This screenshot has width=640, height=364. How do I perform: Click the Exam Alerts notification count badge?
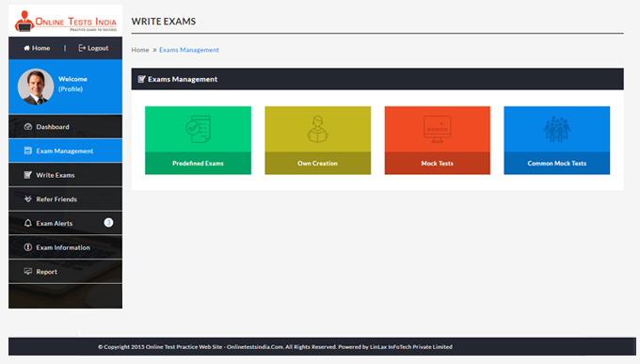click(x=108, y=222)
